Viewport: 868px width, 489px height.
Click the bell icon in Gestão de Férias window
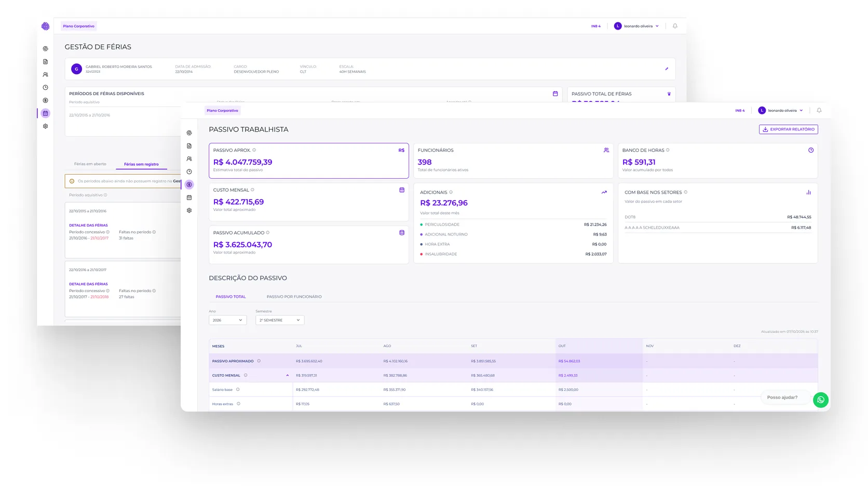[x=675, y=26]
